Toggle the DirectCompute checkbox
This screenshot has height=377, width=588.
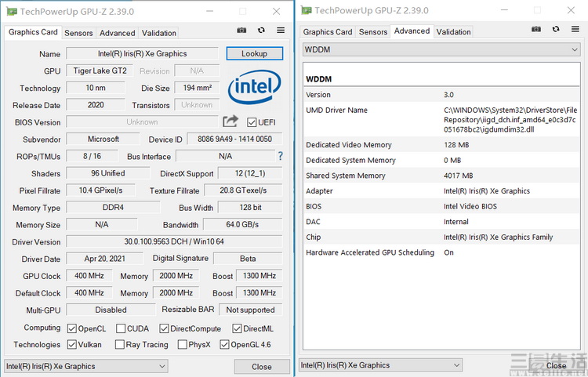coord(164,328)
